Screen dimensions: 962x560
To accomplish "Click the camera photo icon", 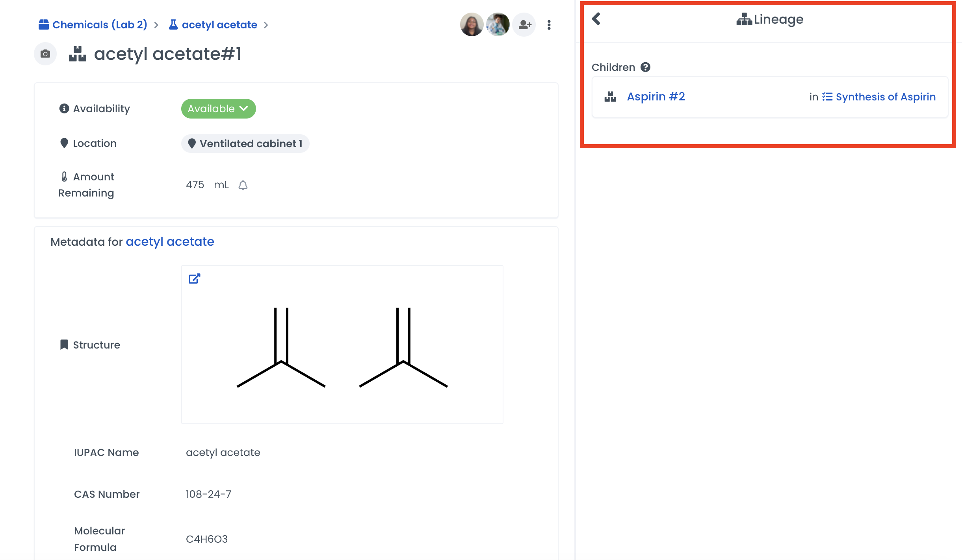I will [45, 54].
